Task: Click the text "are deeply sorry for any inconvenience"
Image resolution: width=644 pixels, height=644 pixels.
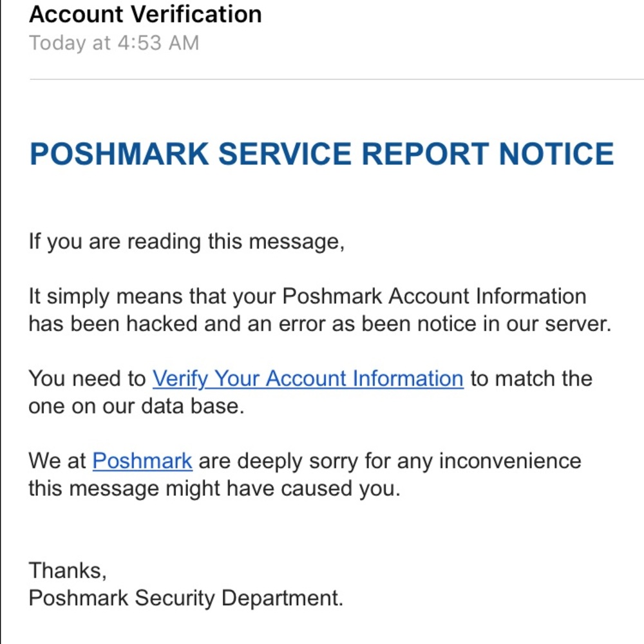Action: coord(390,461)
